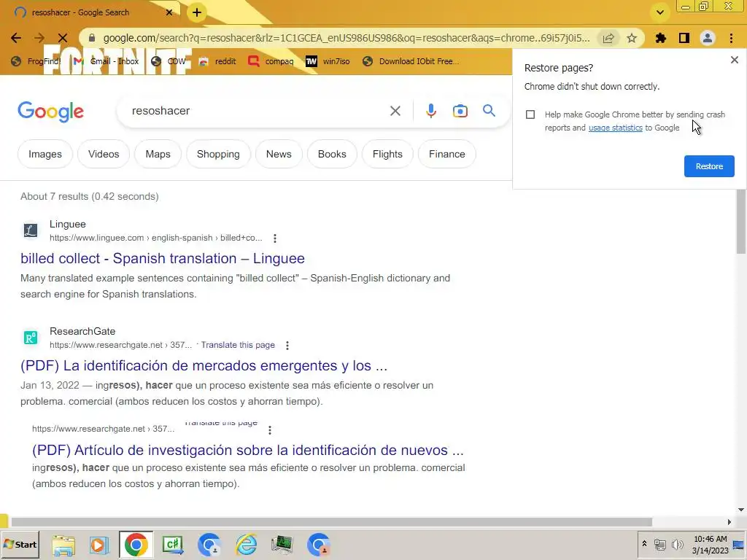Open the win7iso bookmark
Image resolution: width=747 pixels, height=560 pixels.
(328, 61)
